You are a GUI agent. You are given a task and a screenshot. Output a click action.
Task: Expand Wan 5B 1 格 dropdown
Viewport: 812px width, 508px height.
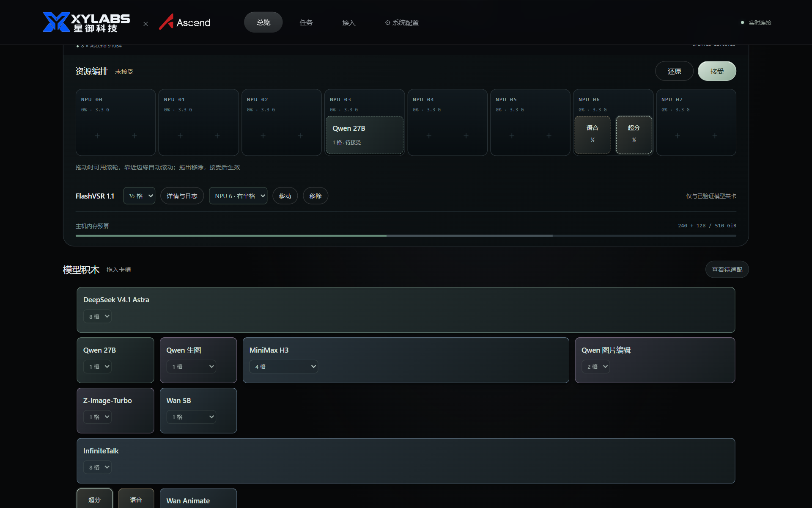point(191,417)
